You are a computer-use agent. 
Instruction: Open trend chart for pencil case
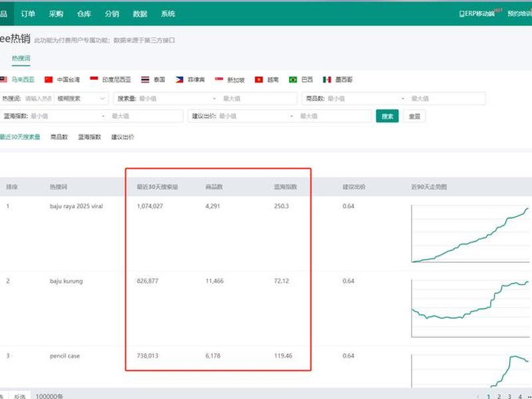[470, 370]
